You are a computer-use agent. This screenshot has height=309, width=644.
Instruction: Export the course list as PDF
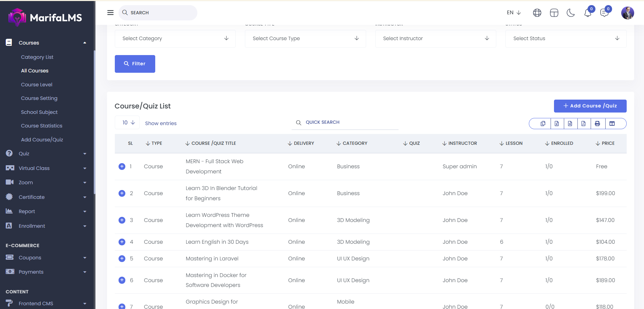pyautogui.click(x=583, y=124)
